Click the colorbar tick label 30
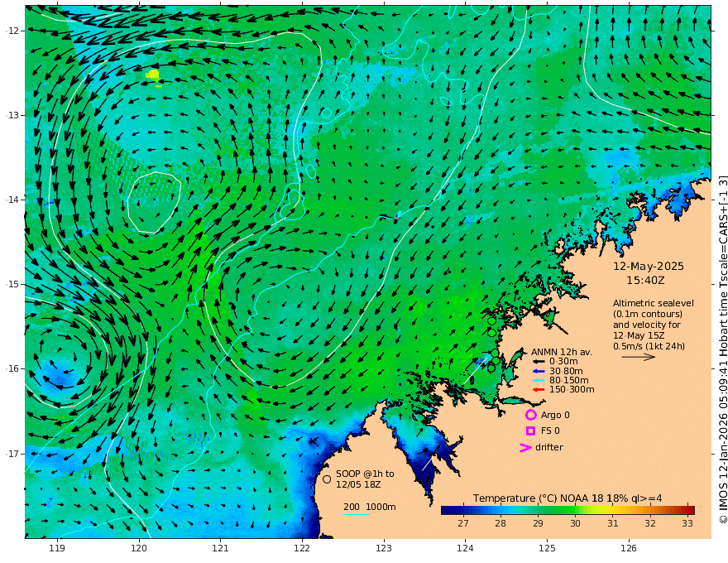 coord(575,523)
